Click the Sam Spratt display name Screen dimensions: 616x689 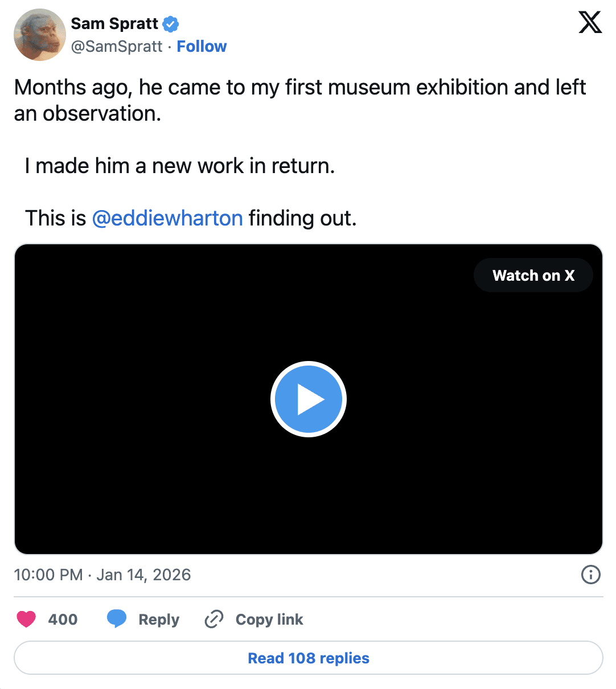114,23
